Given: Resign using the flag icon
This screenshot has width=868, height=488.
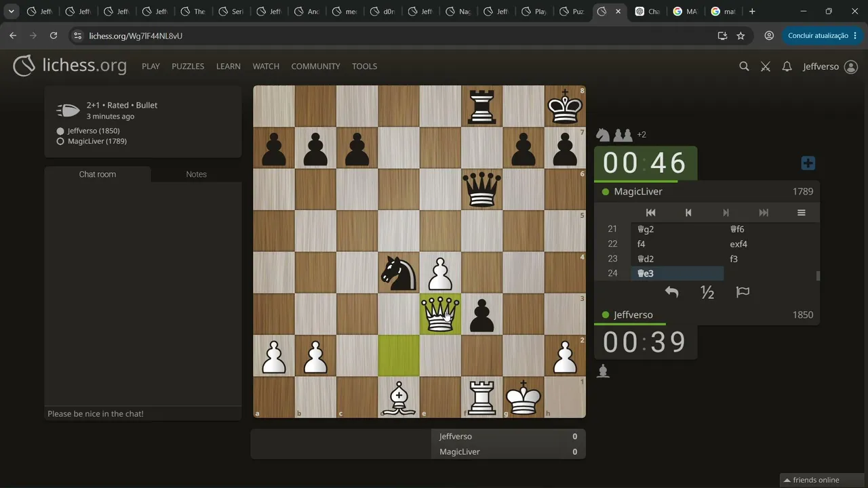Looking at the screenshot, I should [743, 292].
